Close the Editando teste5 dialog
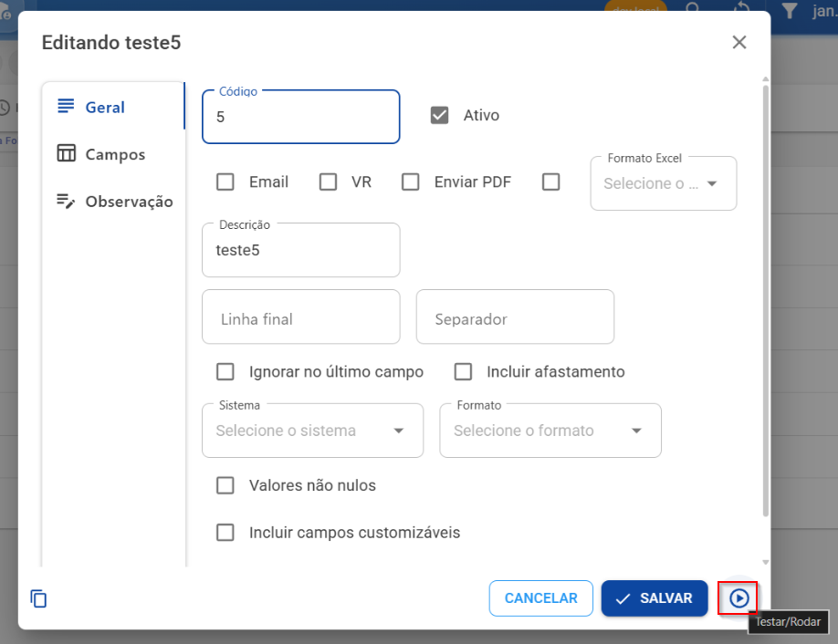 pos(739,42)
